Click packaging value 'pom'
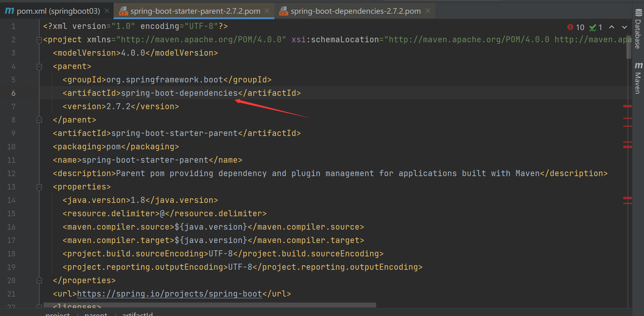The image size is (644, 316). (x=114, y=147)
